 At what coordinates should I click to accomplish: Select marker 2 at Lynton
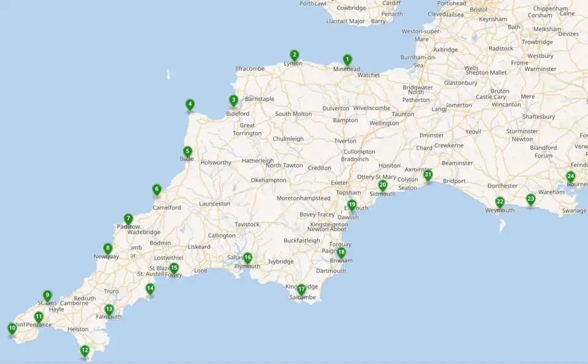point(295,55)
